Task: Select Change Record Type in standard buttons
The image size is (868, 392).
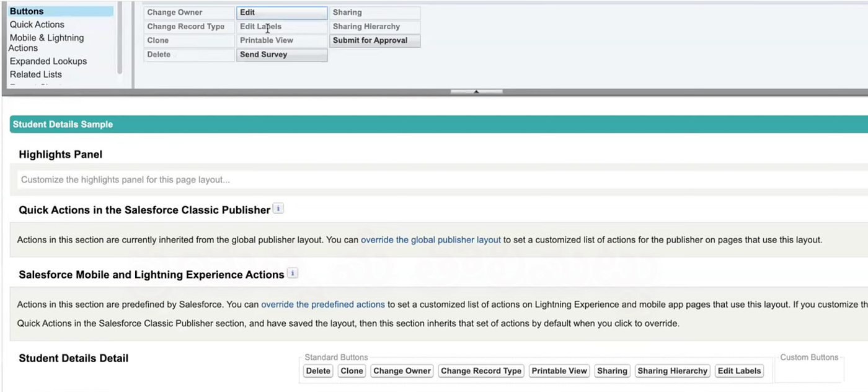Action: point(481,371)
